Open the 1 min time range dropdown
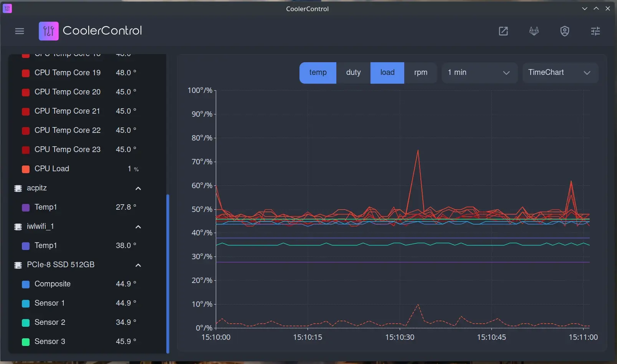This screenshot has width=617, height=364. click(480, 73)
